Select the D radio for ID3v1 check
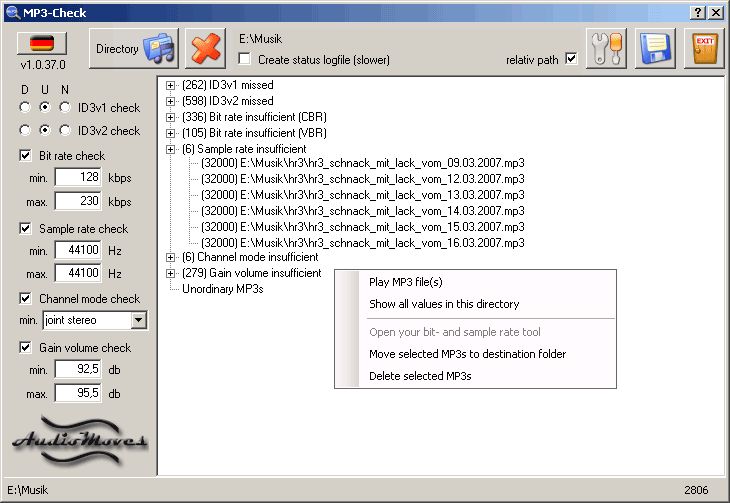The width and height of the screenshot is (730, 503). [25, 108]
